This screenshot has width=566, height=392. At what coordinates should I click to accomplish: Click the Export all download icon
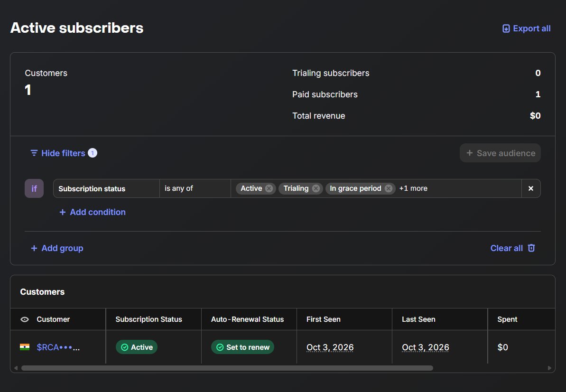tap(506, 28)
